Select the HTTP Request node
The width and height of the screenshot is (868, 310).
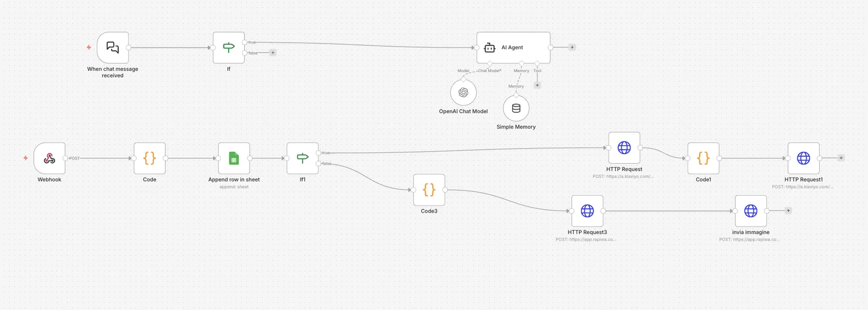pos(624,147)
